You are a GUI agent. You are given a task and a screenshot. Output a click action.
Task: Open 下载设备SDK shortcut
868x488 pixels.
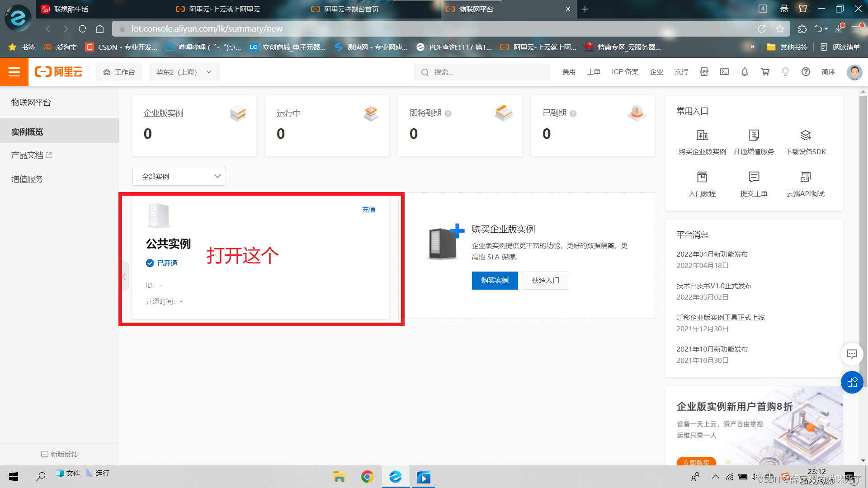(806, 142)
